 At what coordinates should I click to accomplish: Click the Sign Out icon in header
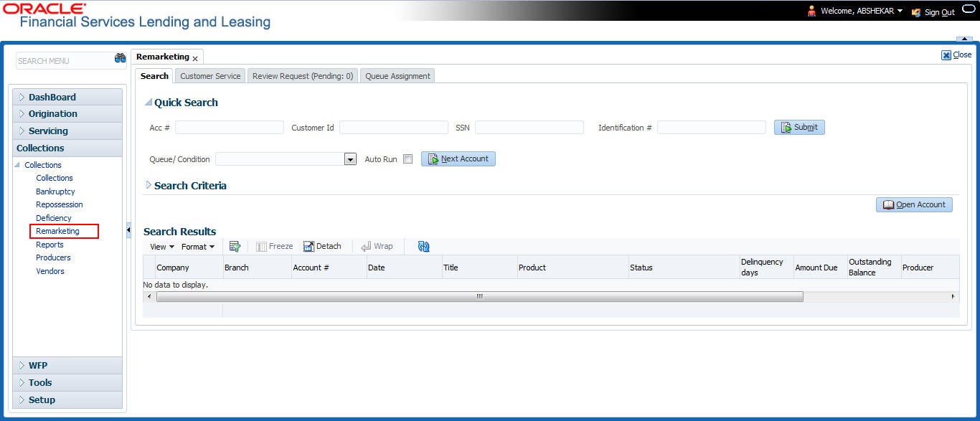(915, 12)
